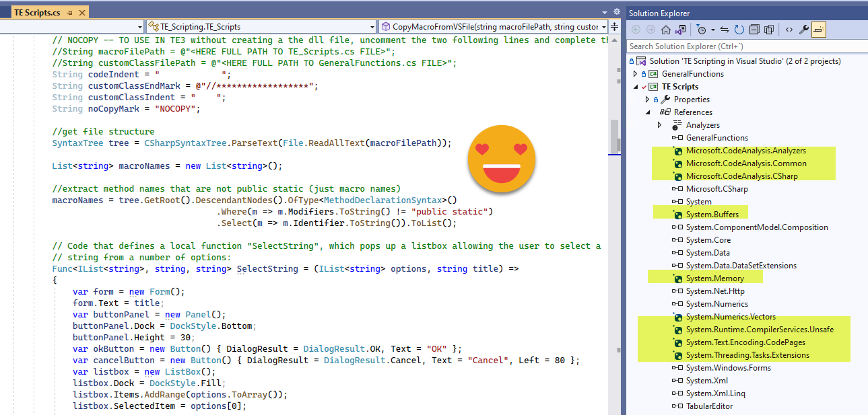Refresh the Solution Explorer
Image resolution: width=868 pixels, height=415 pixels.
point(739,29)
